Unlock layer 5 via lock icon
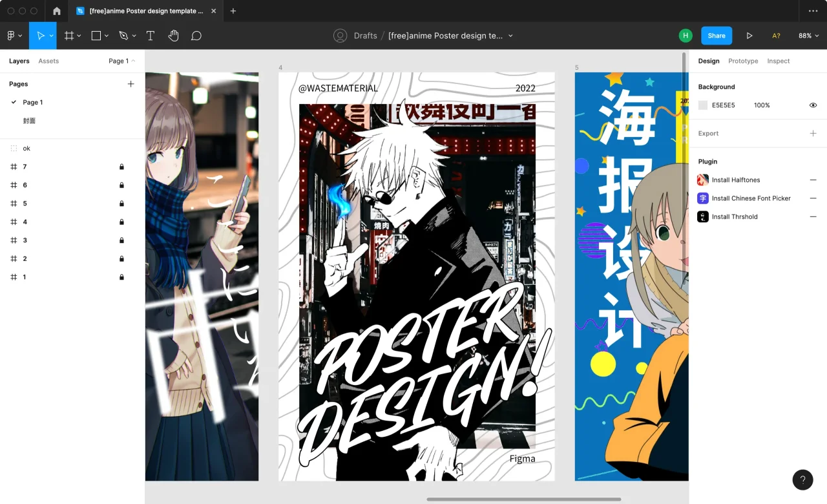Image resolution: width=827 pixels, height=504 pixels. (x=121, y=204)
